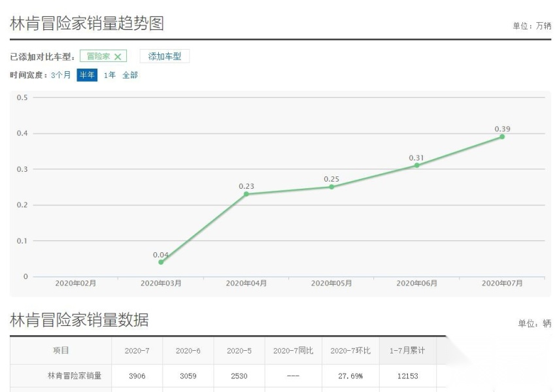Click the 2020-6 column header
Image resolution: width=557 pixels, height=392 pixels.
(188, 351)
